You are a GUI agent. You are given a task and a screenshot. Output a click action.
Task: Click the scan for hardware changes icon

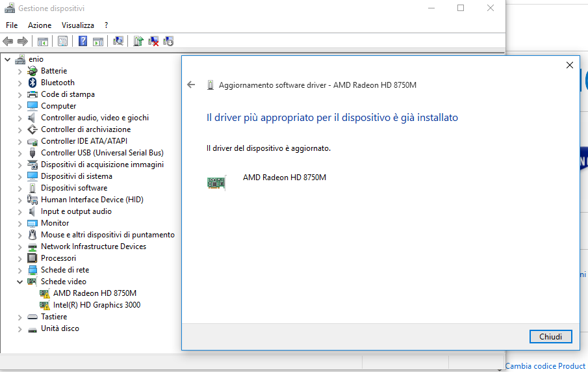coord(118,41)
